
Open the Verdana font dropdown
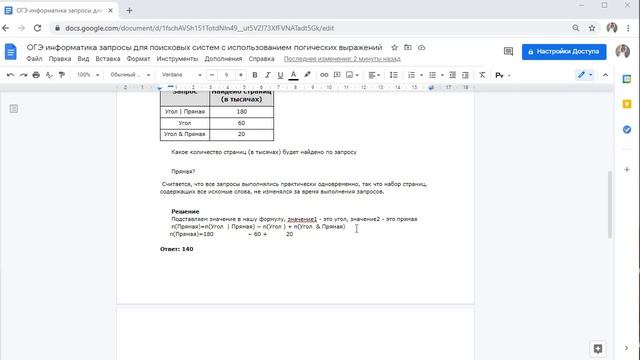click(x=182, y=75)
